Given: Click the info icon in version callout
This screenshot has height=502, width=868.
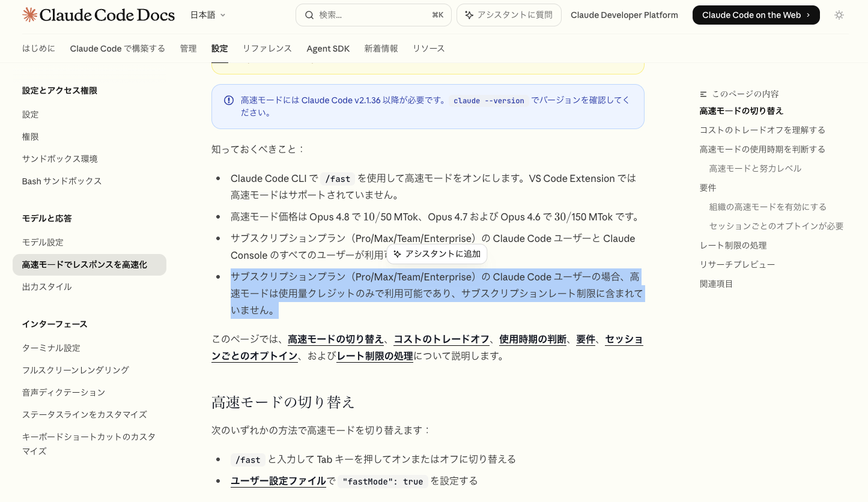Looking at the screenshot, I should tap(229, 100).
